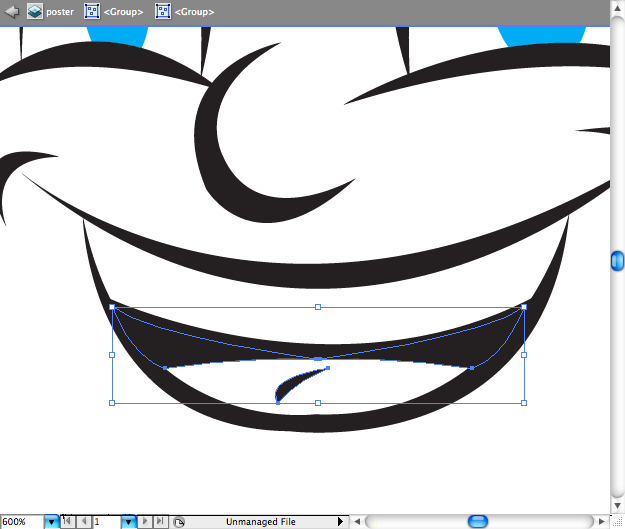Click the bottom-center bounding box handle
The width and height of the screenshot is (625, 529).
pyautogui.click(x=318, y=403)
